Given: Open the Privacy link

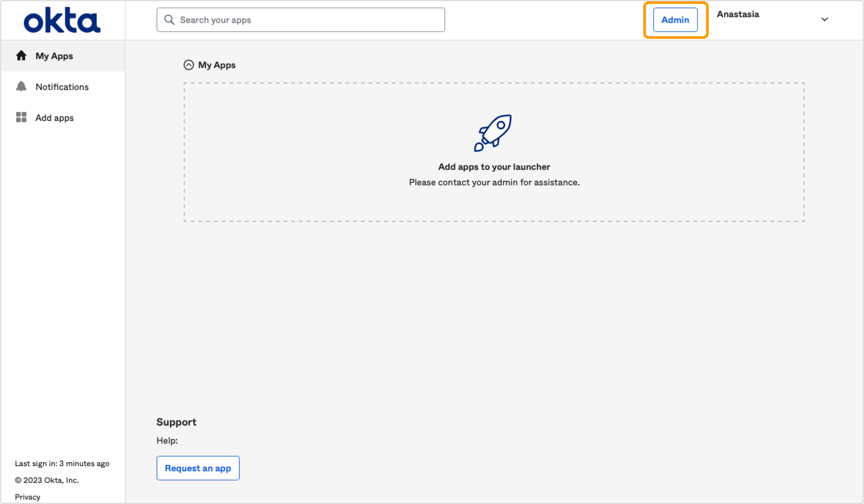Looking at the screenshot, I should tap(28, 497).
